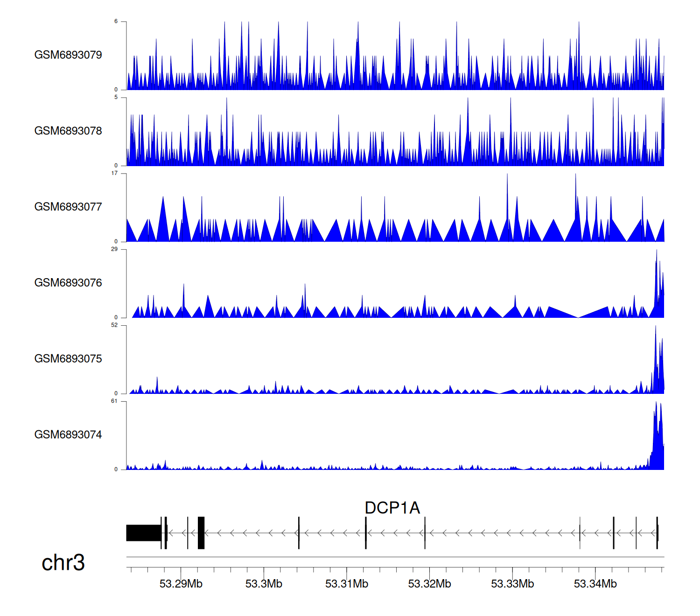Click the y-axis maximum value 17
Viewport: 700px width, 616px height.
[x=114, y=174]
